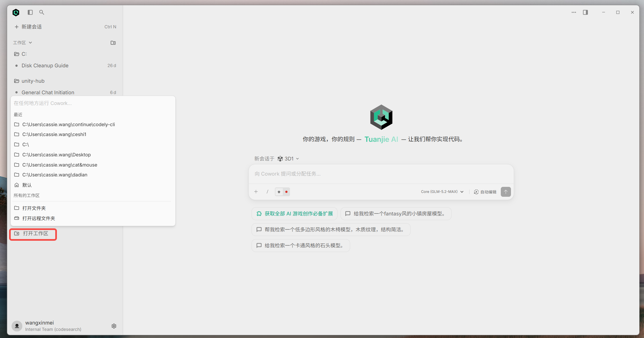
Task: Open the settings gear next to wangxinmei
Action: 114,326
